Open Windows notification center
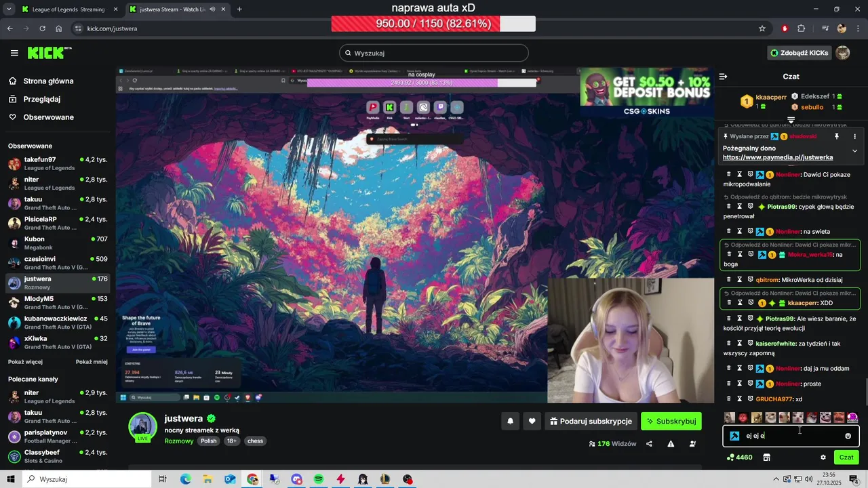Screen dimensions: 868x488 pyautogui.click(x=854, y=479)
